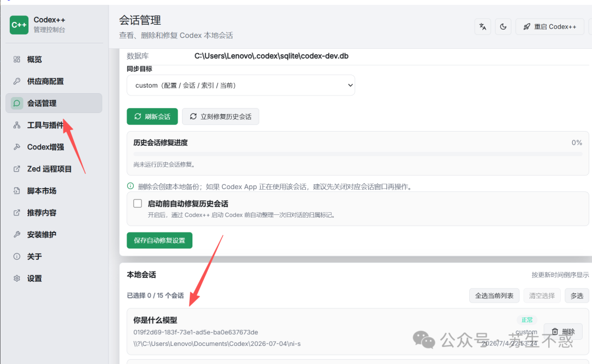Toggle dark mode with the moon icon
Screen dimensions: 592x364
pos(503,26)
